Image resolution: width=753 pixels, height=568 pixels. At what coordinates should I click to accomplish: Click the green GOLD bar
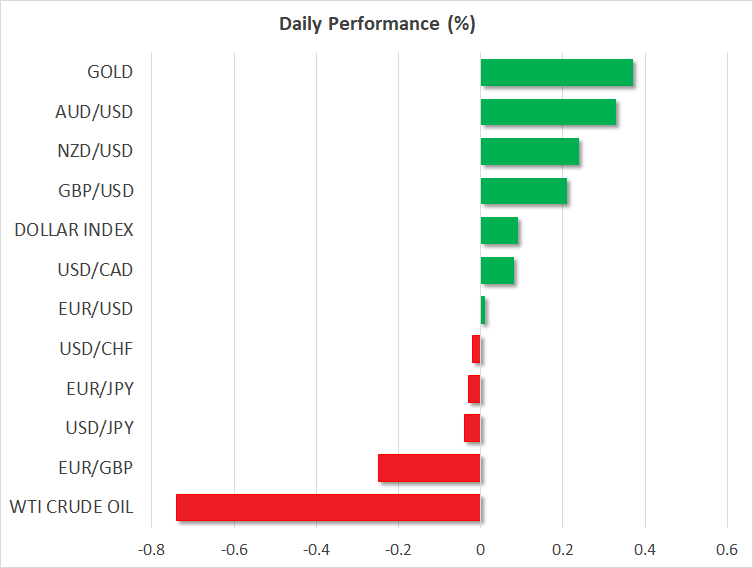point(556,73)
